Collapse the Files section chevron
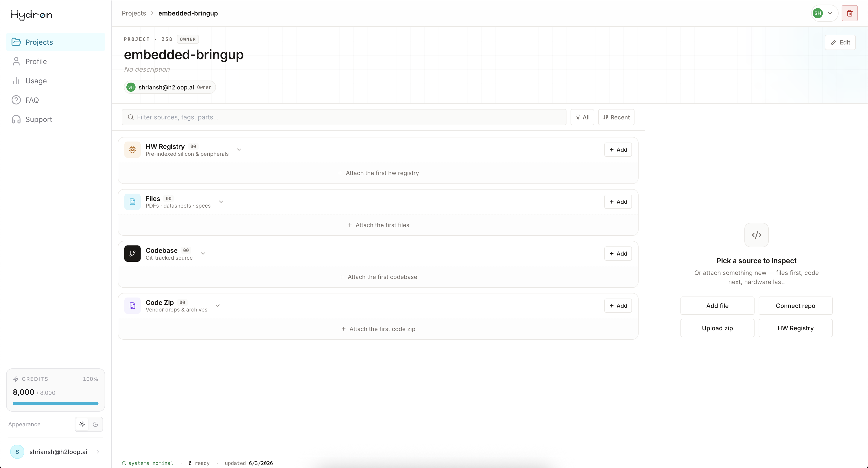 pyautogui.click(x=221, y=201)
